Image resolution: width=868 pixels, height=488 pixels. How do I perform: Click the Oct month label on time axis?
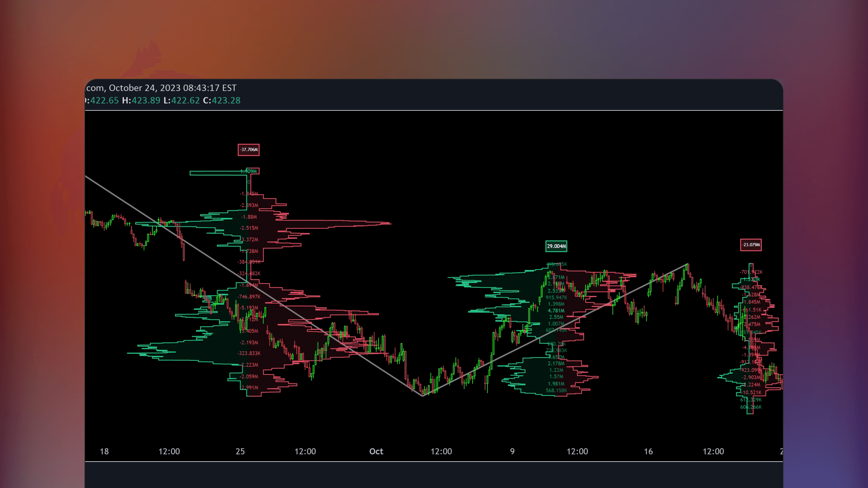tap(376, 452)
